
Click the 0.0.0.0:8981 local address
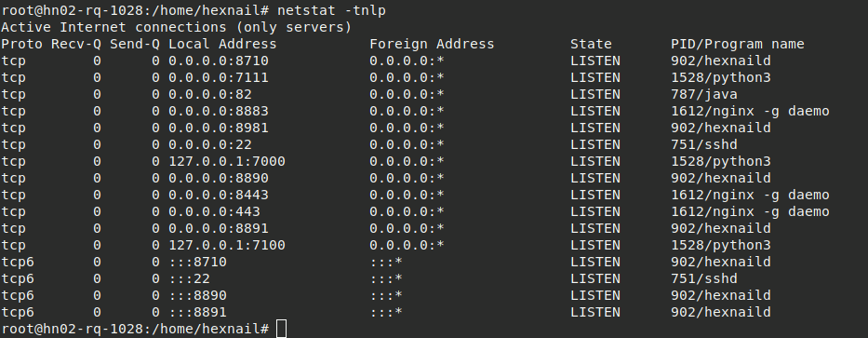(x=219, y=128)
